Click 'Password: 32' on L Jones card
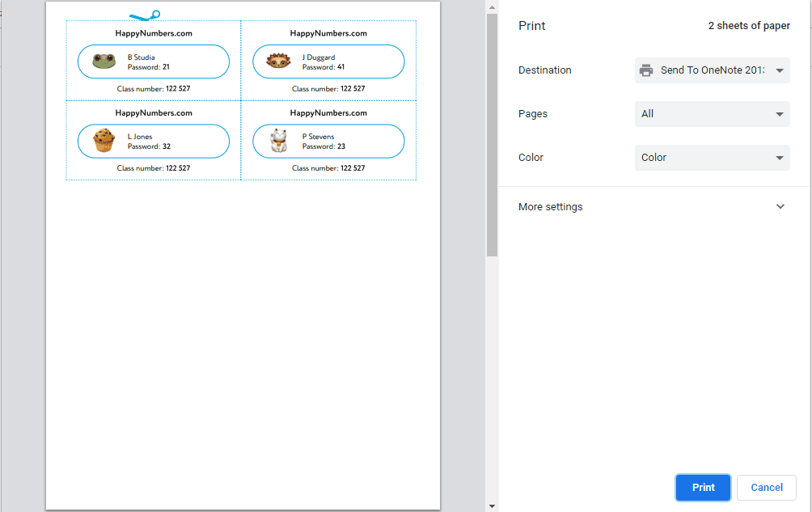Image resolution: width=812 pixels, height=512 pixels. 149,146
